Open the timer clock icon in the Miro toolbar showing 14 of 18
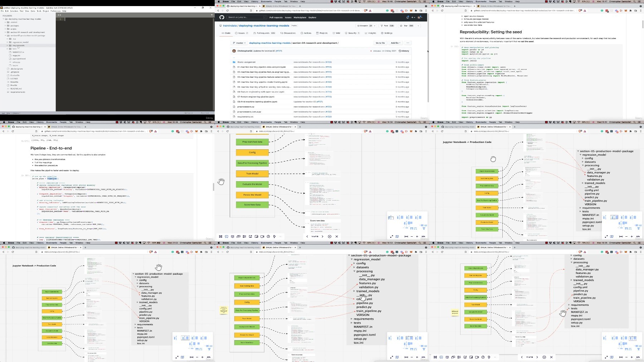 tap(268, 236)
